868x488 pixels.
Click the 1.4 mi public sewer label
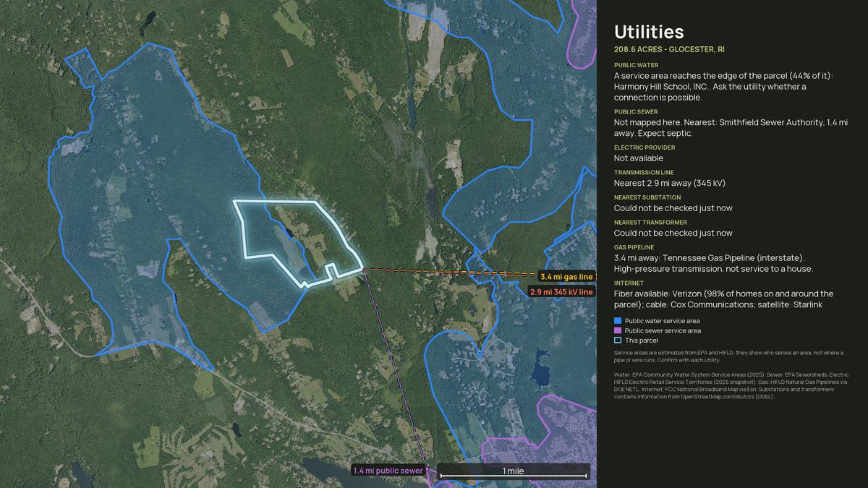388,471
